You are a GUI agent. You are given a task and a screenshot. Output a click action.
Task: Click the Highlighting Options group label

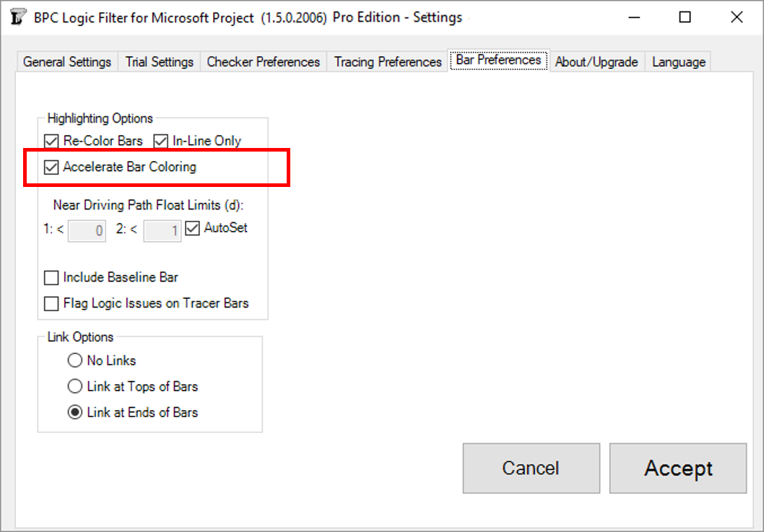pos(100,118)
